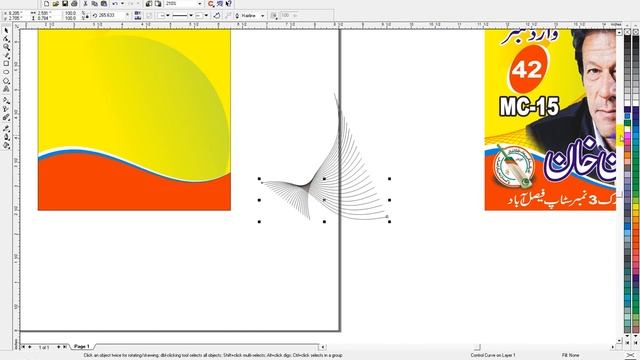
Task: Create a new document with New icon
Action: coord(47,4)
